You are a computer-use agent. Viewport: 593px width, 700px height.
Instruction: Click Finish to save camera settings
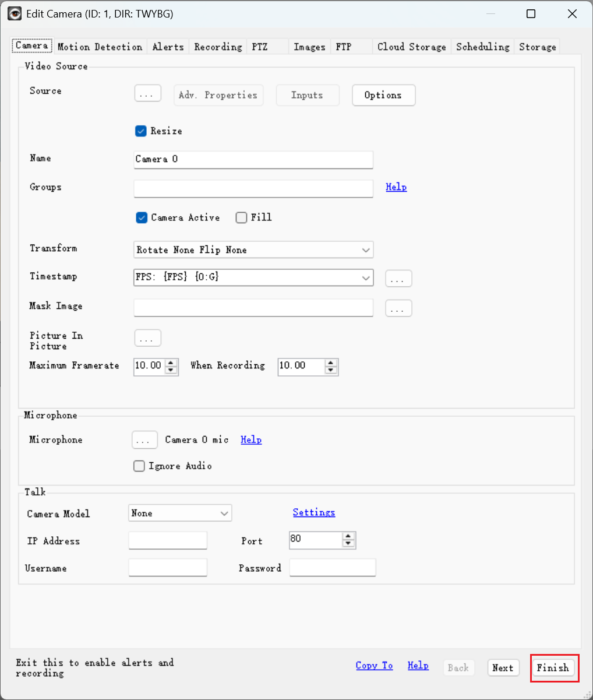coord(554,668)
